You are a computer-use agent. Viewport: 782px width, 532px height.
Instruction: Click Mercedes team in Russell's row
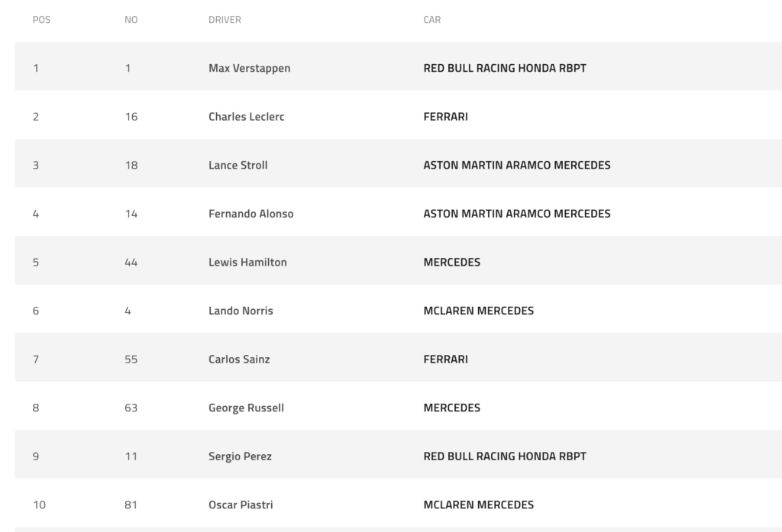pos(451,408)
